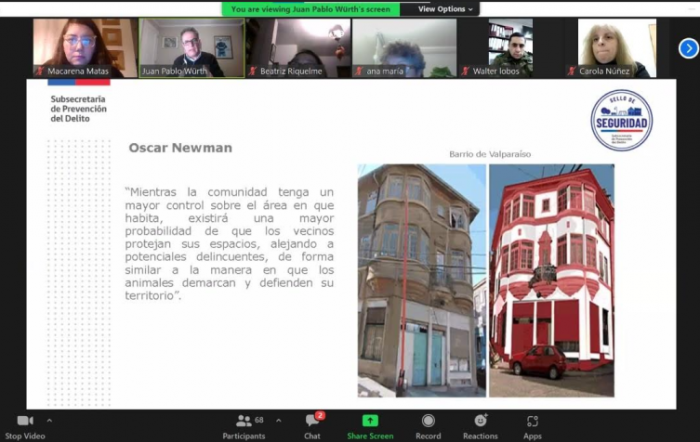Open the Chat panel
Screen dimensions: 700x442
pos(312,421)
